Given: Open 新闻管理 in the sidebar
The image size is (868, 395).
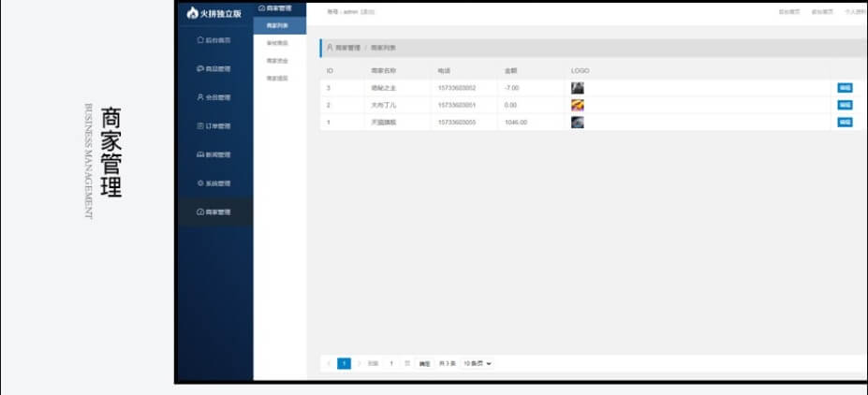Looking at the screenshot, I should coord(213,154).
